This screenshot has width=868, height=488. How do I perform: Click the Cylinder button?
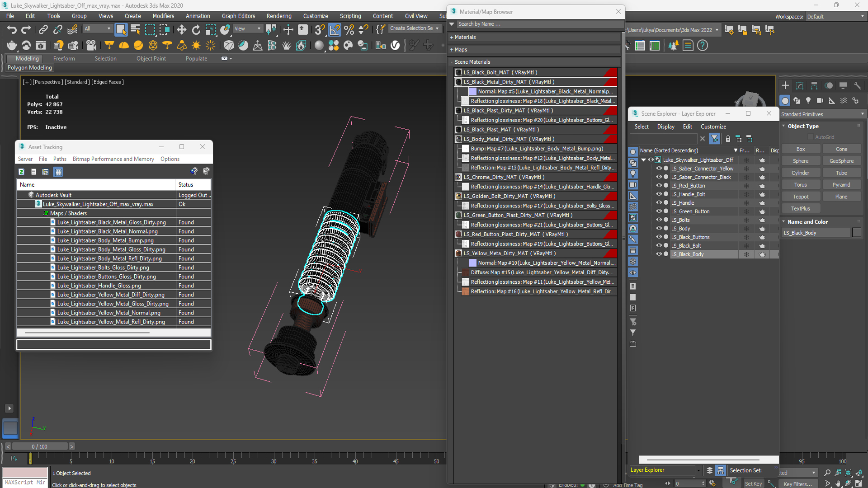pyautogui.click(x=801, y=173)
